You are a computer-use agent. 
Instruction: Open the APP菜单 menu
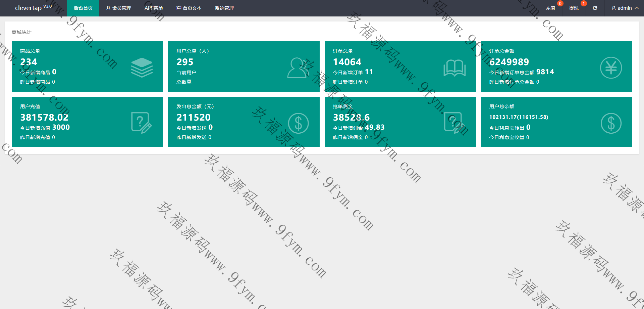(154, 8)
